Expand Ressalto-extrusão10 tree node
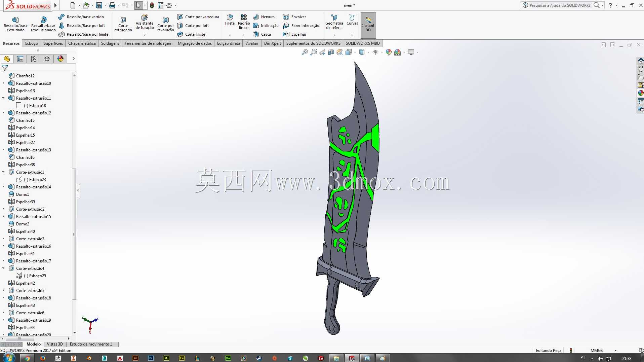Image resolution: width=644 pixels, height=362 pixels. [x=3, y=83]
